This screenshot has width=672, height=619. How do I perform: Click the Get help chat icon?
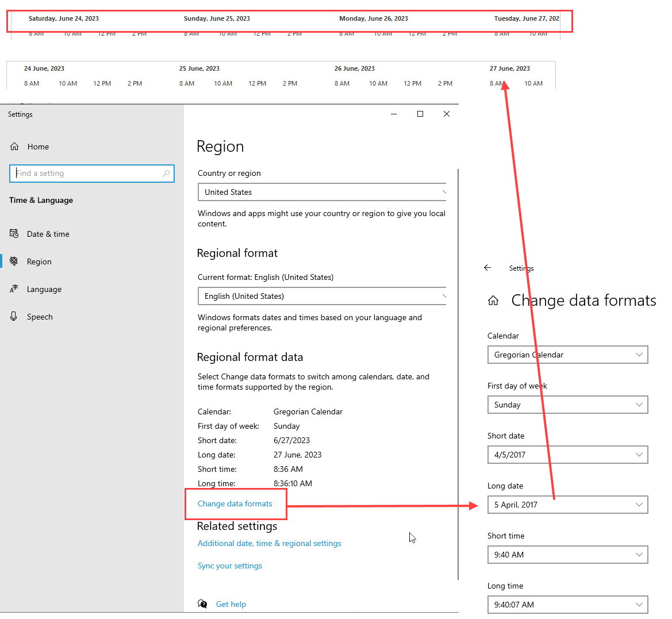click(x=202, y=604)
